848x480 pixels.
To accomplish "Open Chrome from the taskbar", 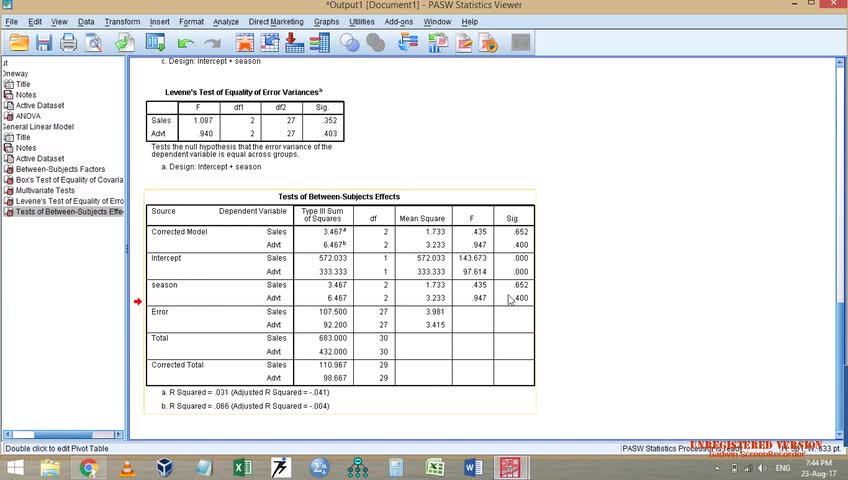I will 88,468.
